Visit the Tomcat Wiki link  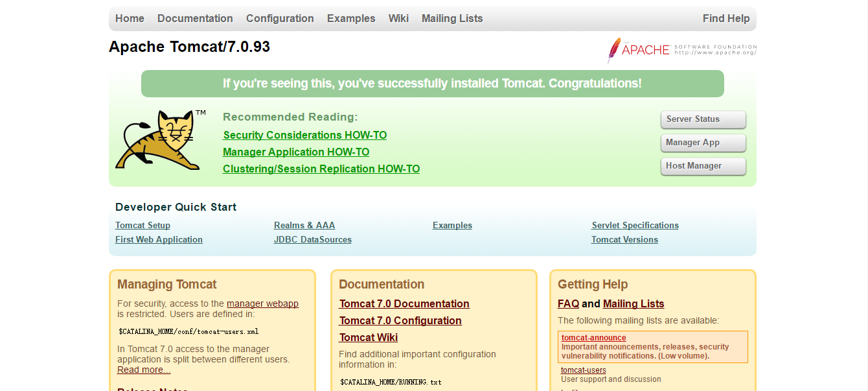[369, 337]
